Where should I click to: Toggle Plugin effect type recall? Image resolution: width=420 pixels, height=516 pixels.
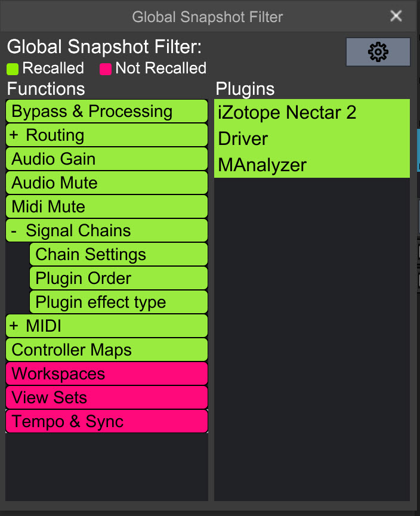pyautogui.click(x=118, y=302)
